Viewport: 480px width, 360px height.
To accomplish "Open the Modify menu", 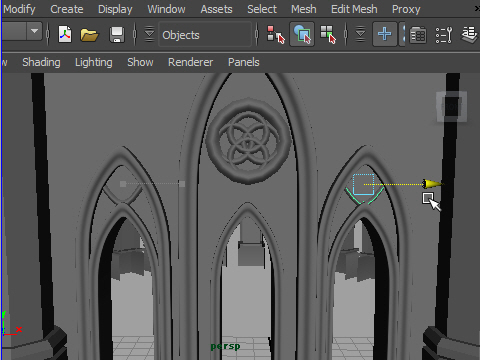I will pyautogui.click(x=19, y=9).
